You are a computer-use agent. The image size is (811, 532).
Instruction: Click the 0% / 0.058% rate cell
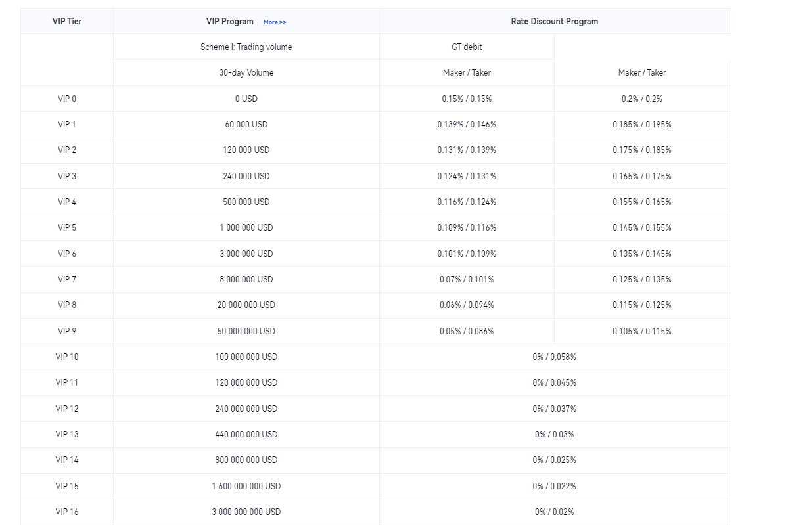point(555,357)
